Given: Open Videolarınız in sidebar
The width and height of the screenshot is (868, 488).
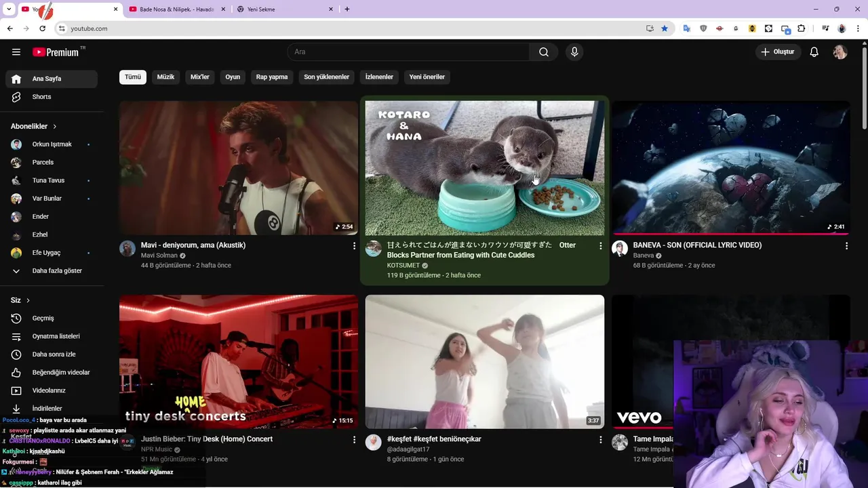Looking at the screenshot, I should pos(52,390).
